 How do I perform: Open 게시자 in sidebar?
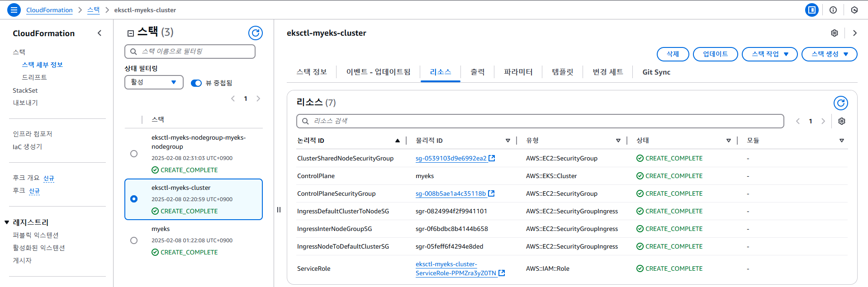pos(22,260)
